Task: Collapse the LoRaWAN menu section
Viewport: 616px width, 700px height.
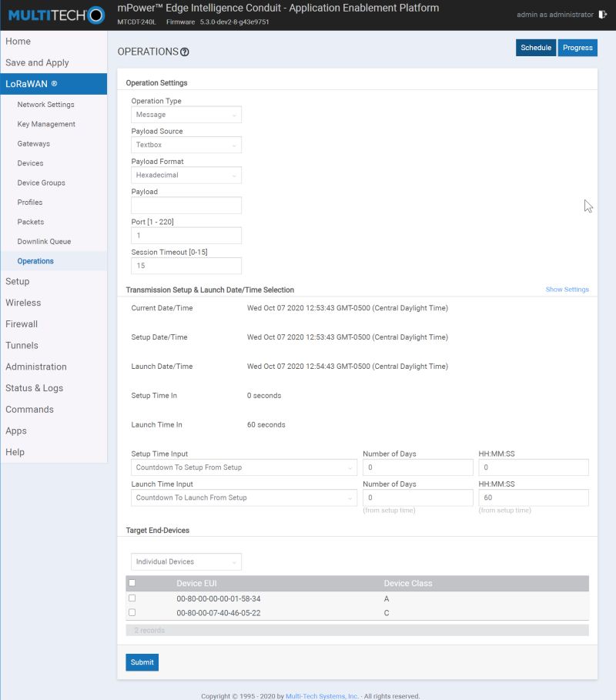Action: pyautogui.click(x=54, y=84)
